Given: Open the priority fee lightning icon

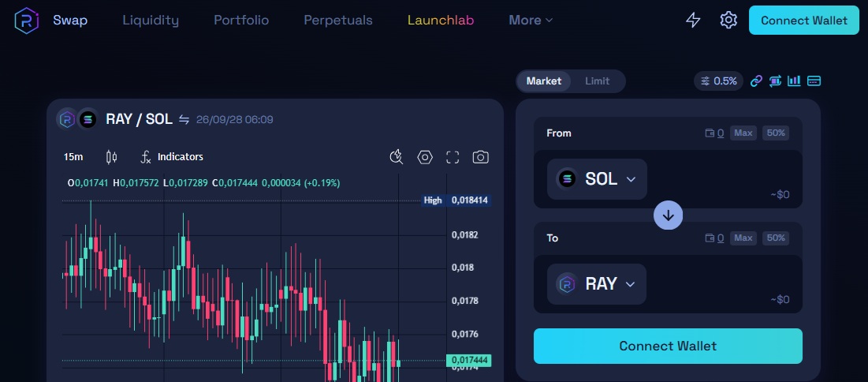Looking at the screenshot, I should pos(693,21).
